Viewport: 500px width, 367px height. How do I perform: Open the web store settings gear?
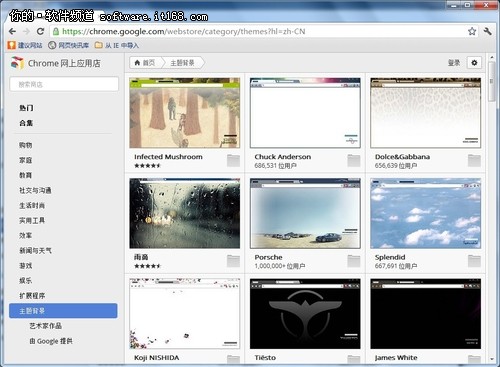click(x=474, y=63)
